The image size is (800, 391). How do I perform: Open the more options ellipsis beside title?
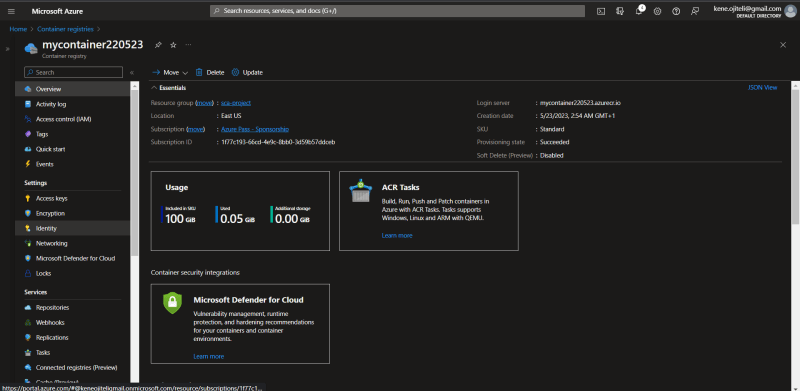point(188,45)
